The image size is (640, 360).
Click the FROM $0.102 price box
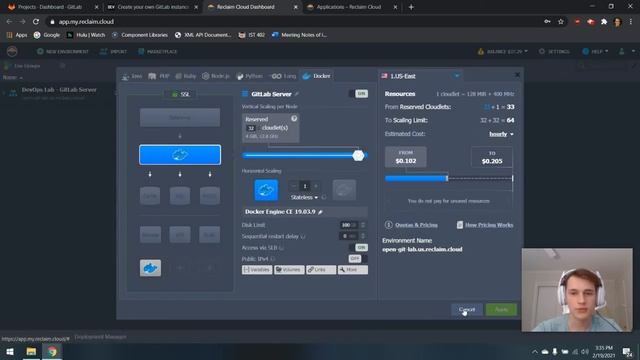tap(406, 157)
